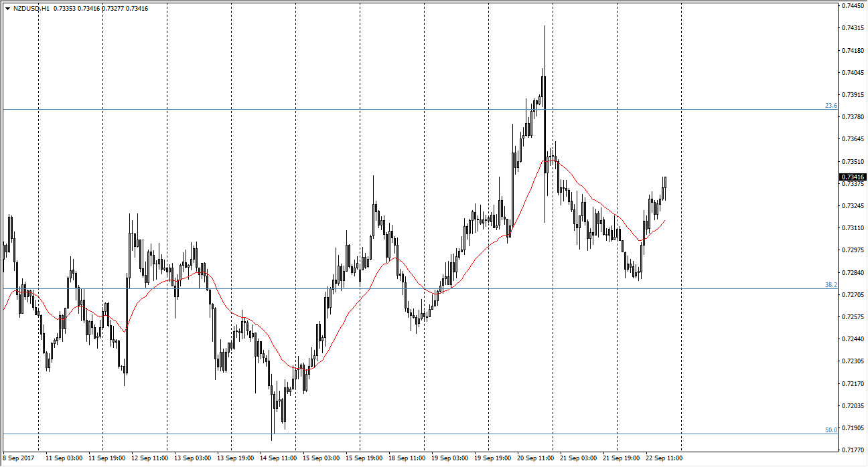
Task: Click the current price tag 0.73416
Action: [852, 177]
